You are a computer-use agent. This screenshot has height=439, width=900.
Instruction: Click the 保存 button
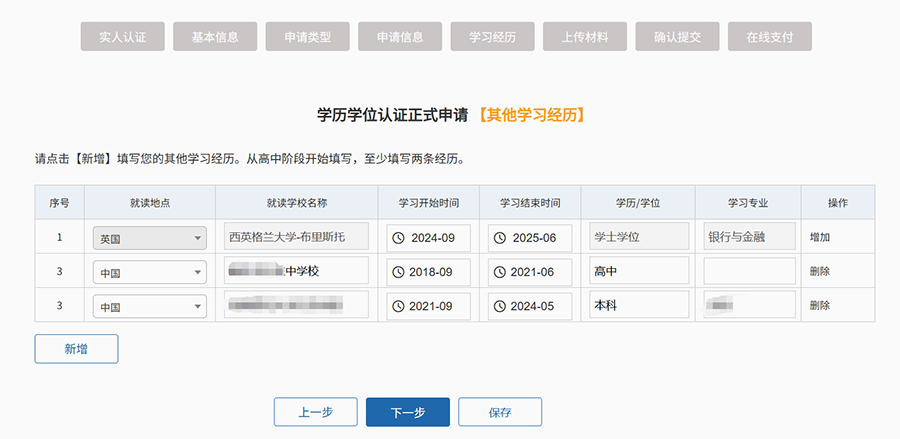coord(500,412)
